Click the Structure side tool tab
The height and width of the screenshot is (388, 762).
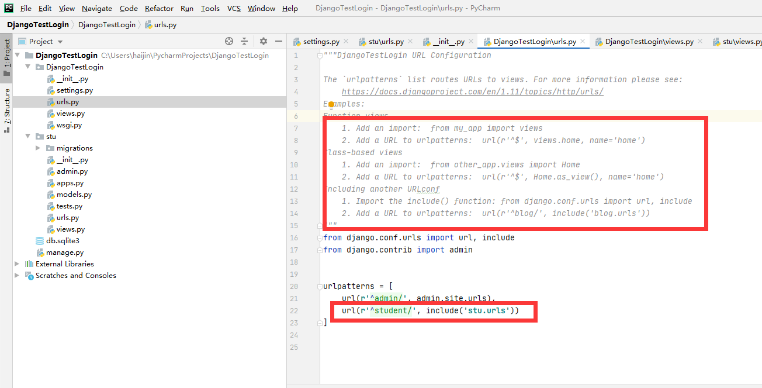click(x=6, y=111)
